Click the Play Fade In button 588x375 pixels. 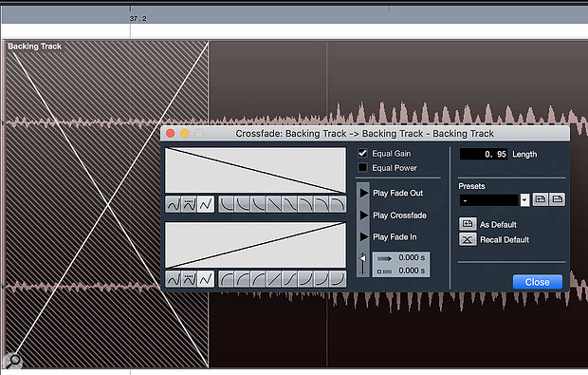tap(363, 236)
